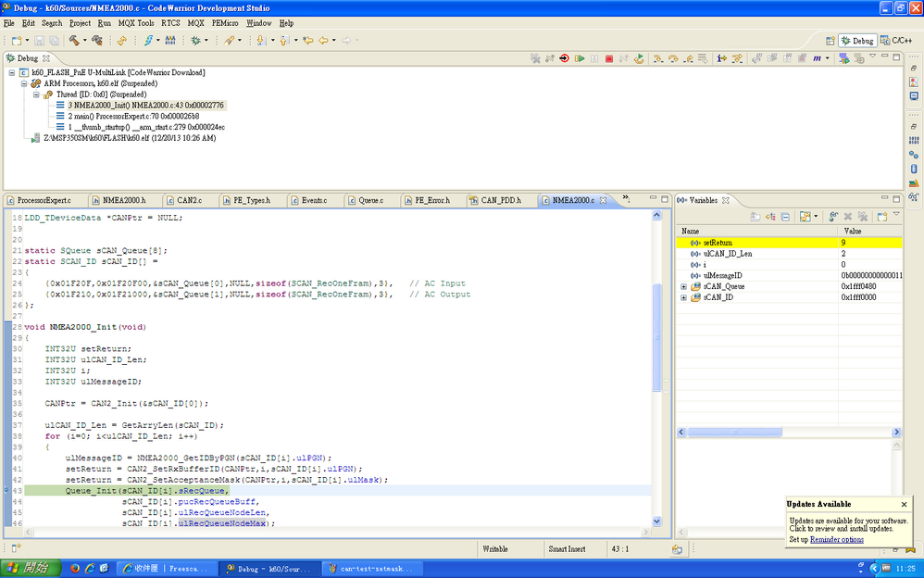Viewport: 924px width, 578px height.
Task: Switch to the C/C++ perspective
Action: (896, 41)
